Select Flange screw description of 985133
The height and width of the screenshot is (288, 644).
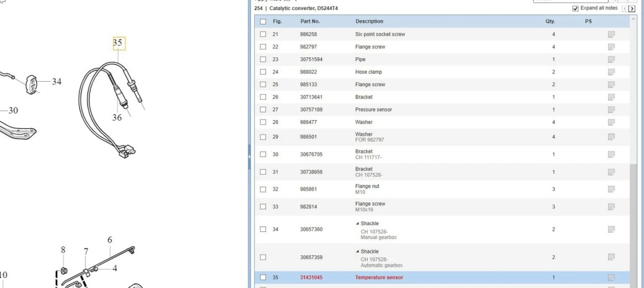(370, 85)
